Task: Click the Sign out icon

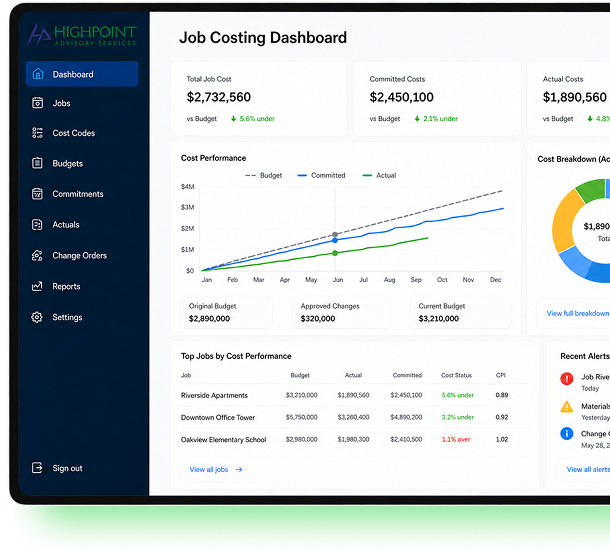Action: click(37, 467)
